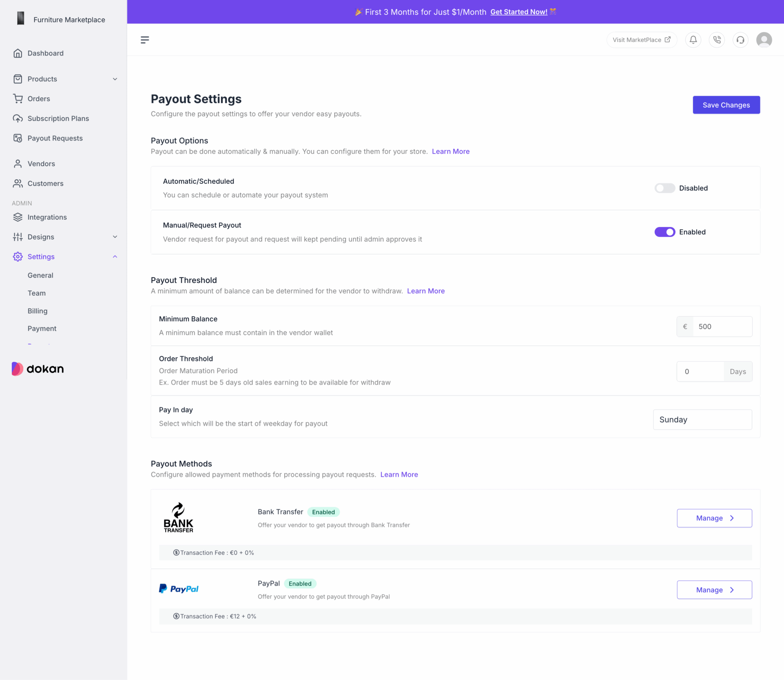The image size is (784, 680).
Task: Click Save Changes button
Action: (x=726, y=105)
